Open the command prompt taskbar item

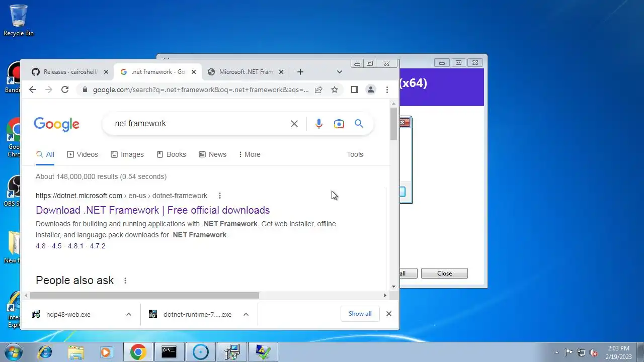click(169, 352)
